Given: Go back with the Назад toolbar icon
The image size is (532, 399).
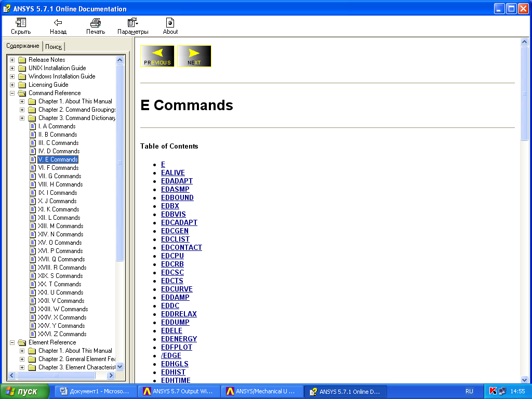Looking at the screenshot, I should coord(58,23).
